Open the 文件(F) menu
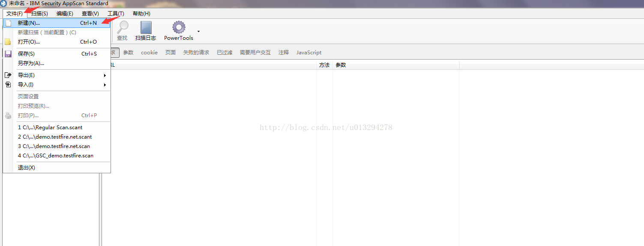644x246 pixels. 15,14
